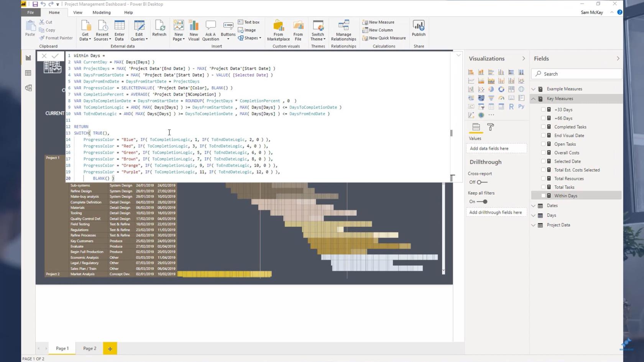Screen dimensions: 644x362
Task: Check the Completed Tasks measure
Action: click(x=543, y=127)
